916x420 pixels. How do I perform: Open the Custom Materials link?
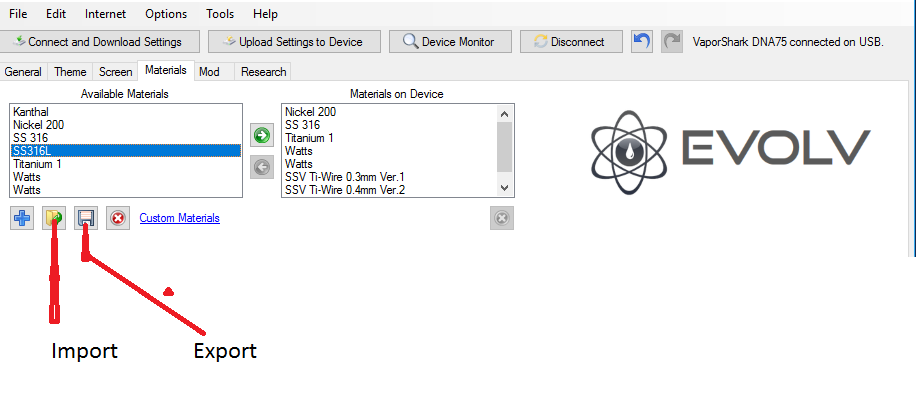tap(179, 218)
